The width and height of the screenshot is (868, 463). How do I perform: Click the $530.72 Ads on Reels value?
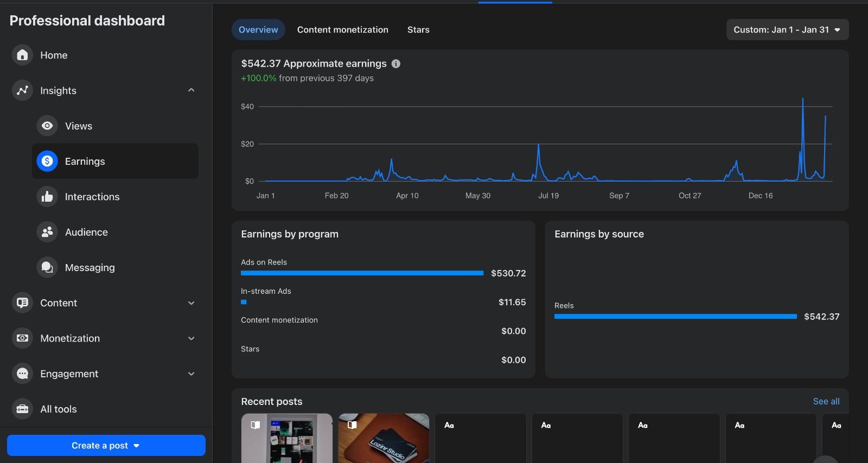508,273
